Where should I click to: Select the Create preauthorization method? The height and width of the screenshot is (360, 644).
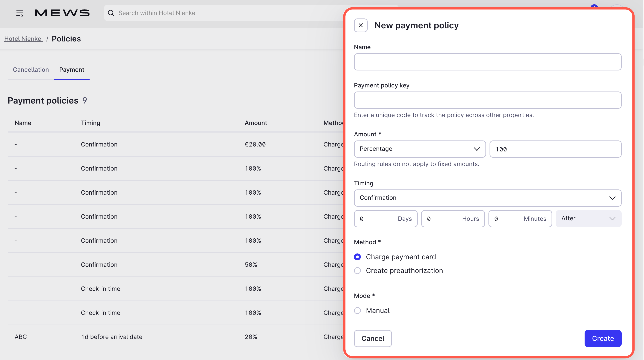357,271
